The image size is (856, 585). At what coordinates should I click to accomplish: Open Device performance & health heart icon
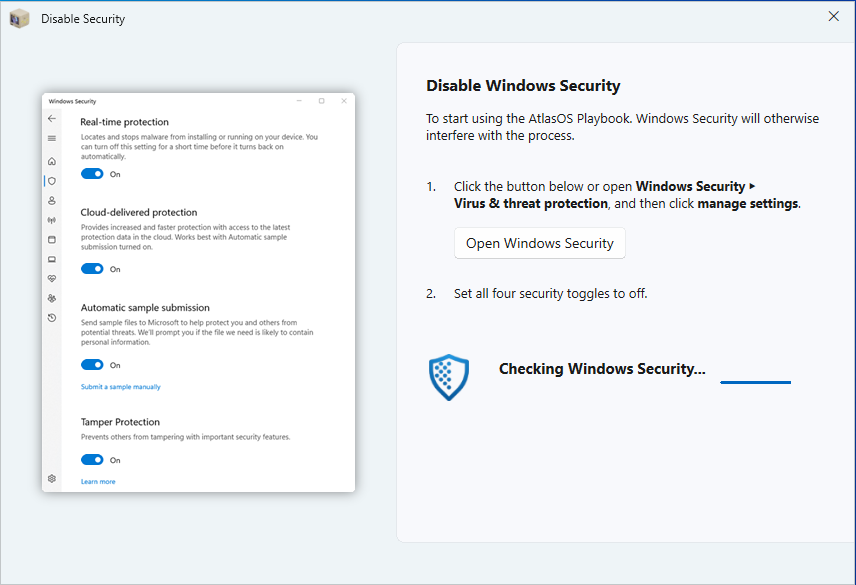pos(52,278)
